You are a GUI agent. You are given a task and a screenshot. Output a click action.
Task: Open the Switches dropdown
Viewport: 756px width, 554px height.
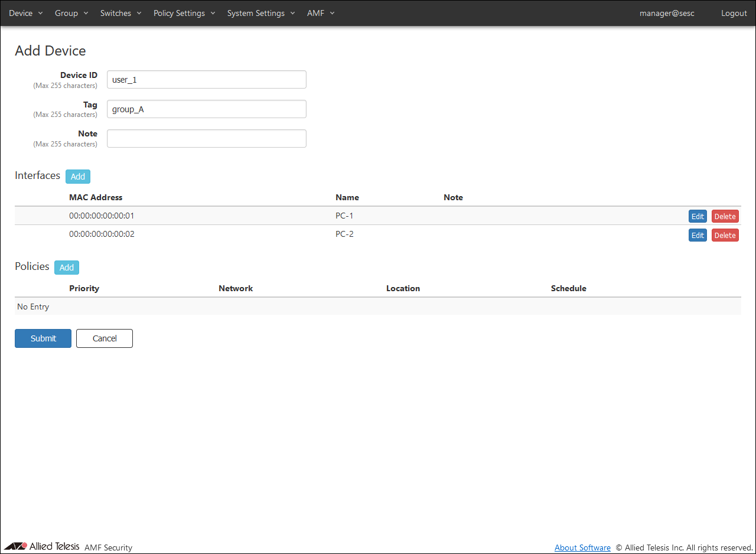120,13
